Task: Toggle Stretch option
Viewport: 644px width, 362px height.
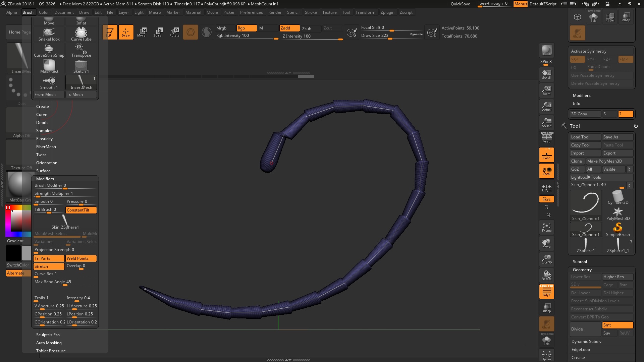Action: pos(49,266)
